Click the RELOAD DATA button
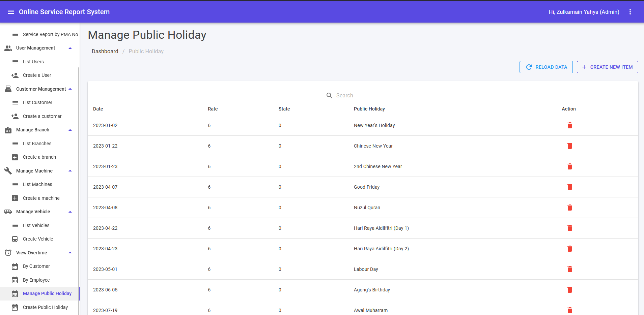This screenshot has width=644, height=315. 546,67
